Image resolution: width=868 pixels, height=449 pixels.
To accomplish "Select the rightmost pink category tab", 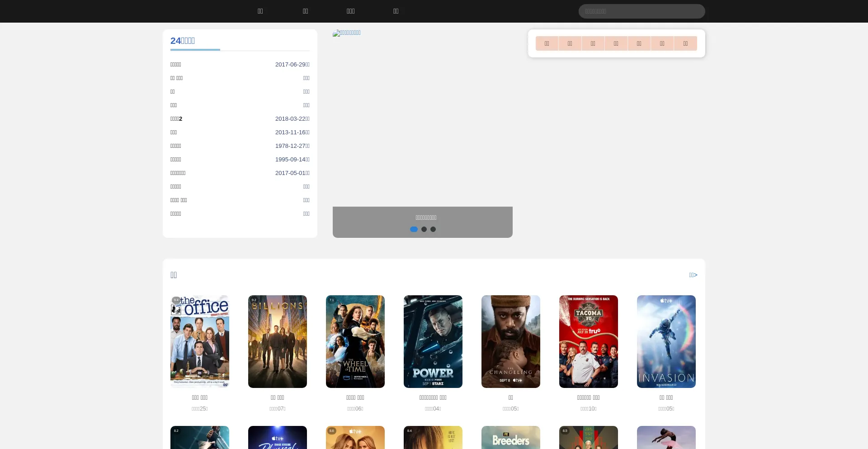I will (x=685, y=43).
